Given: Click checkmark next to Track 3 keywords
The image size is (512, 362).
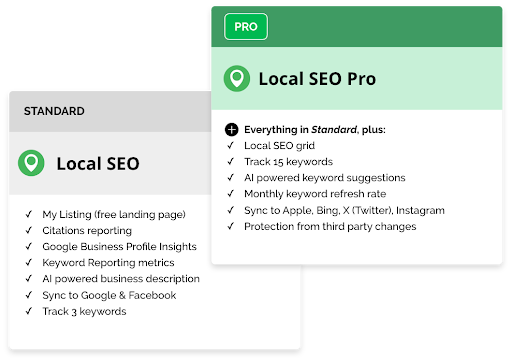Looking at the screenshot, I should point(29,311).
